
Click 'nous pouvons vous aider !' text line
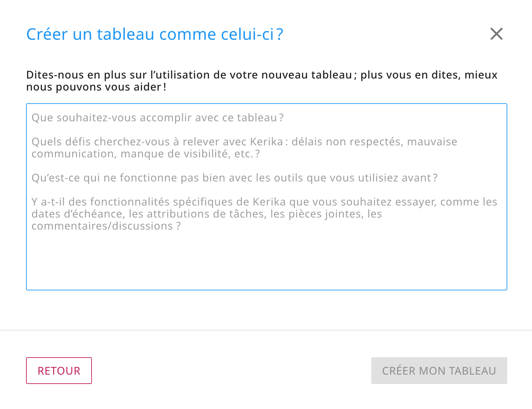tap(96, 87)
